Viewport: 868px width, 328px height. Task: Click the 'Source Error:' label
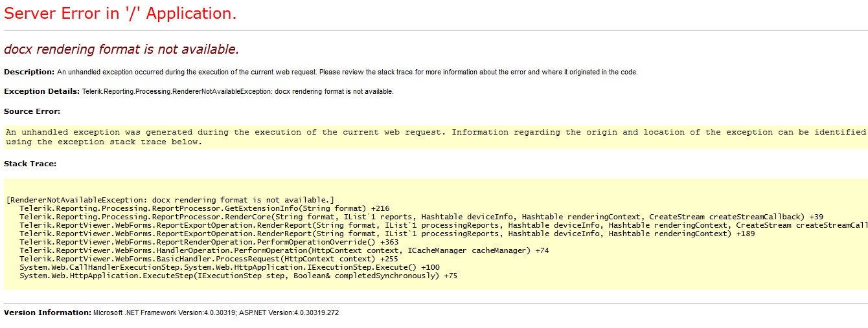[32, 111]
